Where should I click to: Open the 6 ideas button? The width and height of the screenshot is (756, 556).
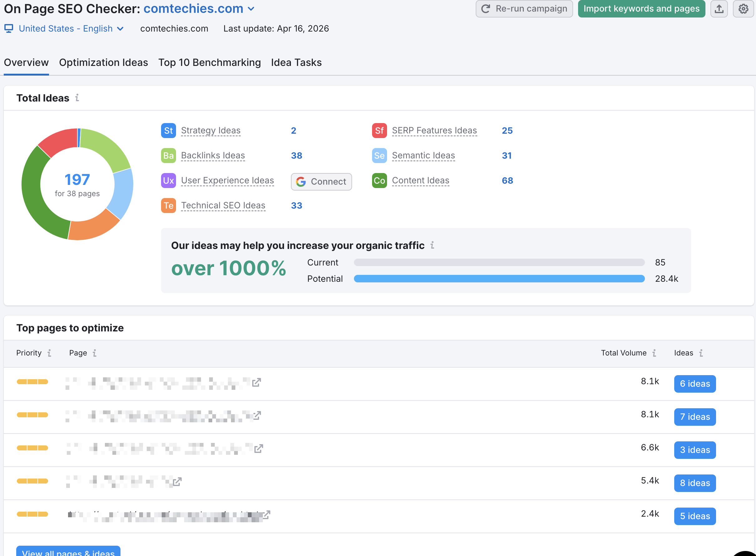tap(695, 384)
